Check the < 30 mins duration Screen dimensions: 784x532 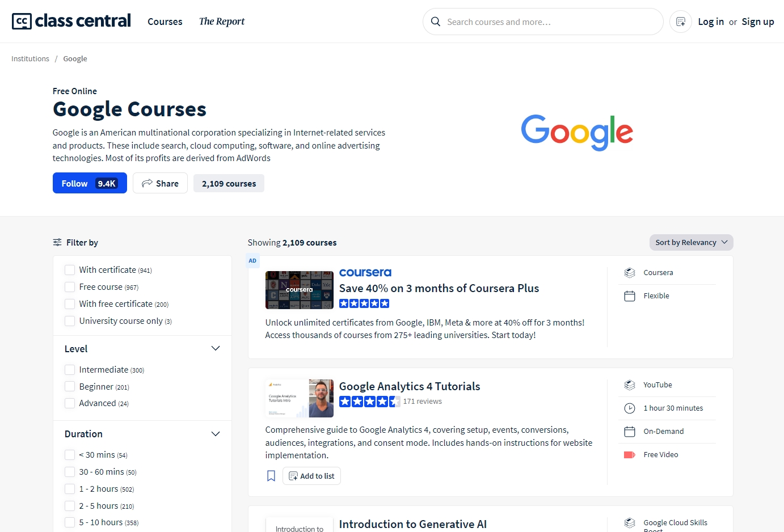coord(70,455)
